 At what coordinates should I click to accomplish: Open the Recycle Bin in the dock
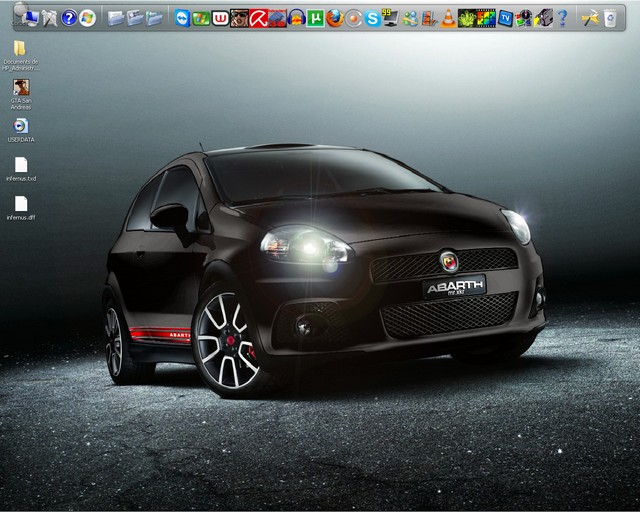tap(610, 18)
